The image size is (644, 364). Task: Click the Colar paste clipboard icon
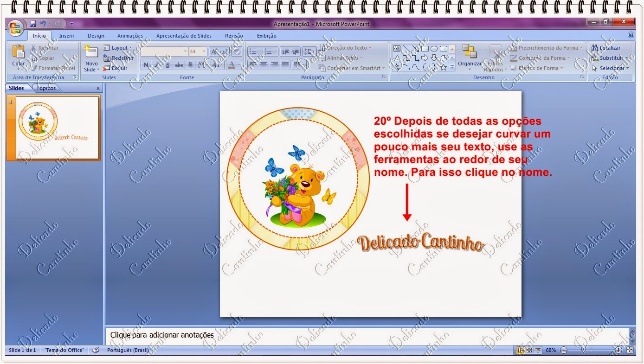tap(19, 52)
